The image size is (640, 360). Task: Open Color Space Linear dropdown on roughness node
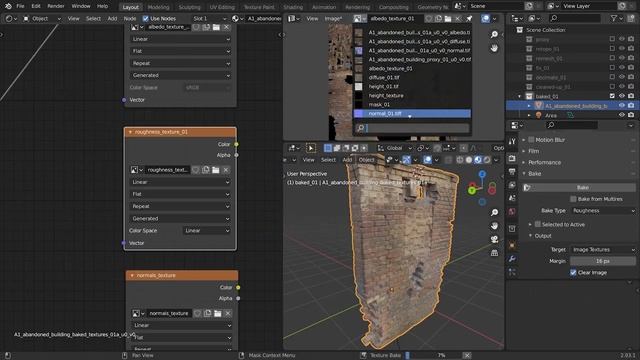(207, 230)
